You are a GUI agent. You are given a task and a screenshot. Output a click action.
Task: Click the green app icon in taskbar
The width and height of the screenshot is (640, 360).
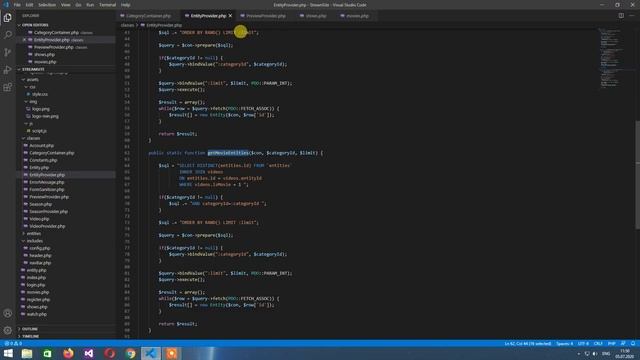coord(47,353)
